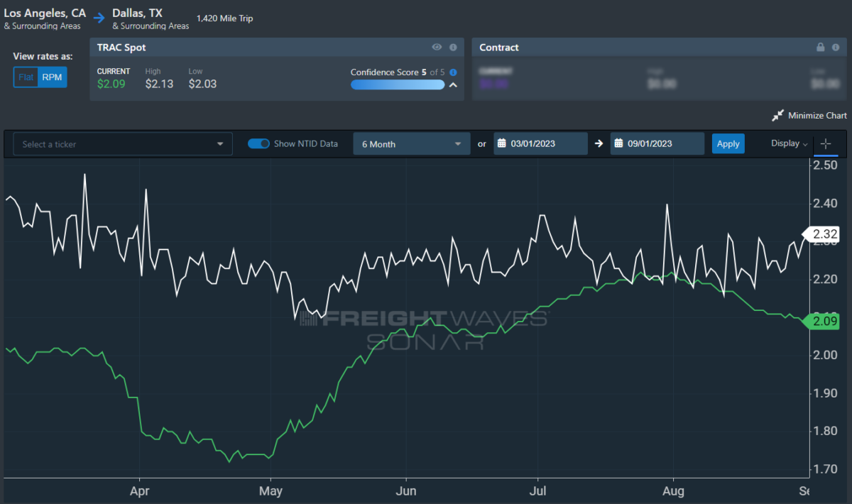
Task: Switch rate view to Flat
Action: click(x=26, y=77)
